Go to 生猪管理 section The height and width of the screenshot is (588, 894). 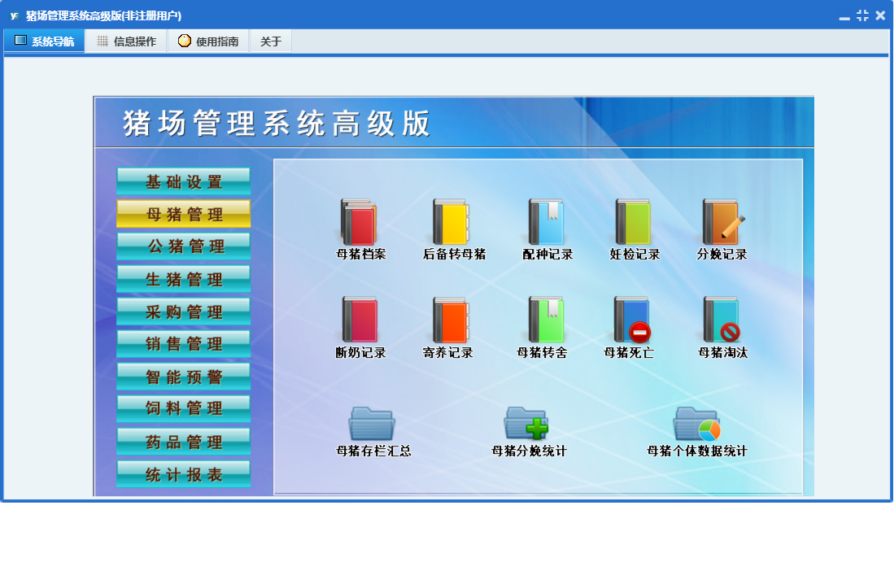(184, 279)
